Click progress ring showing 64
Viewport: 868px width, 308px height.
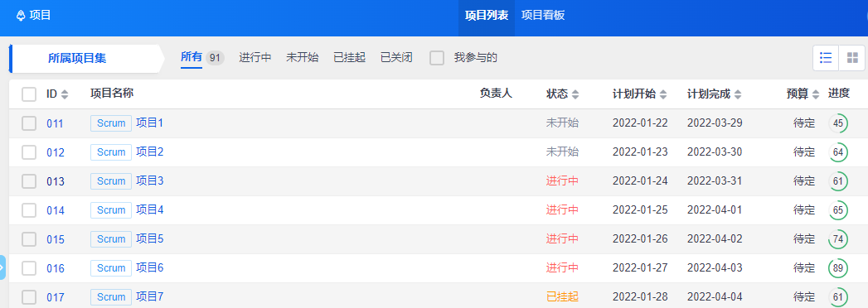[838, 152]
